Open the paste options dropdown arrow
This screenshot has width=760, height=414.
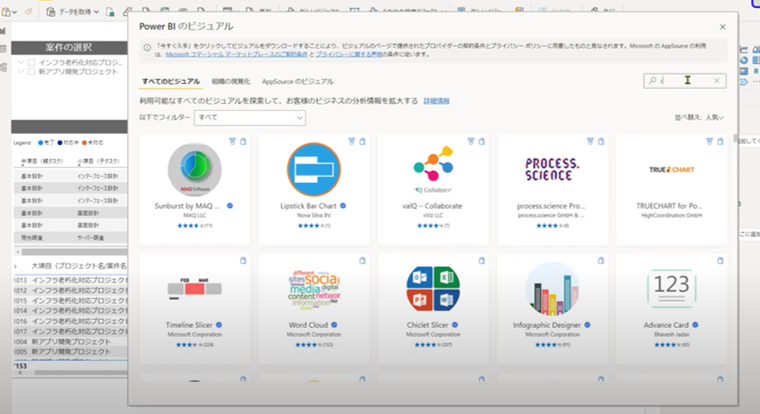(x=15, y=12)
